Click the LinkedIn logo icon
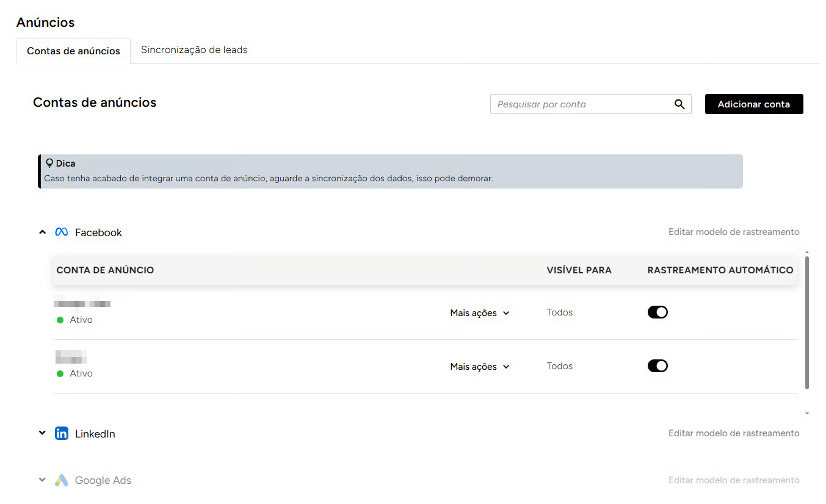 coord(62,434)
